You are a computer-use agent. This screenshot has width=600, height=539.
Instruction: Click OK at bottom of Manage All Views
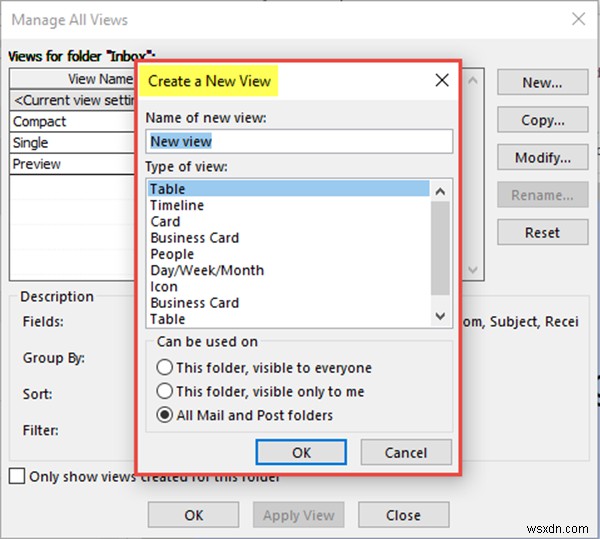(x=194, y=515)
